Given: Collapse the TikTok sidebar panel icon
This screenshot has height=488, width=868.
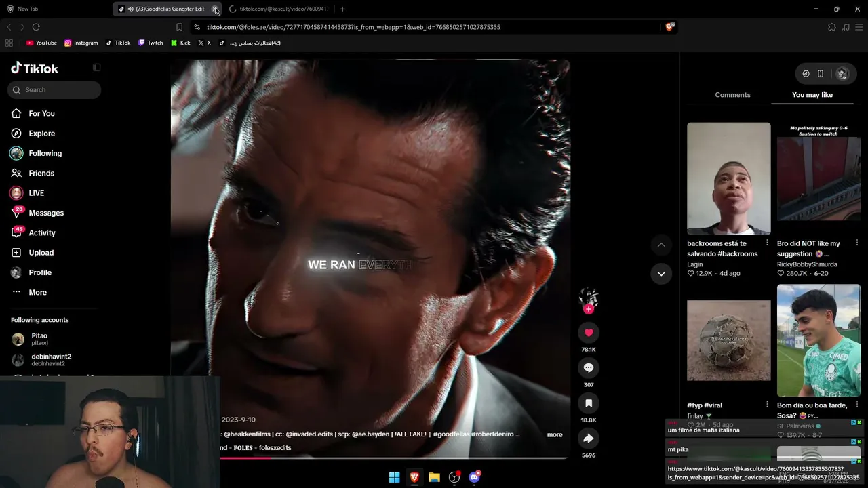Looking at the screenshot, I should pos(96,68).
